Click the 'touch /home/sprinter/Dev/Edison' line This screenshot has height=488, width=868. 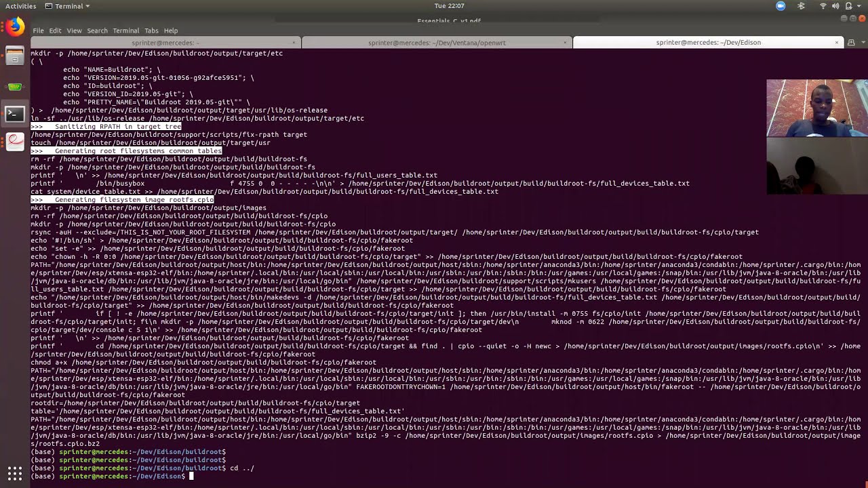[151, 143]
